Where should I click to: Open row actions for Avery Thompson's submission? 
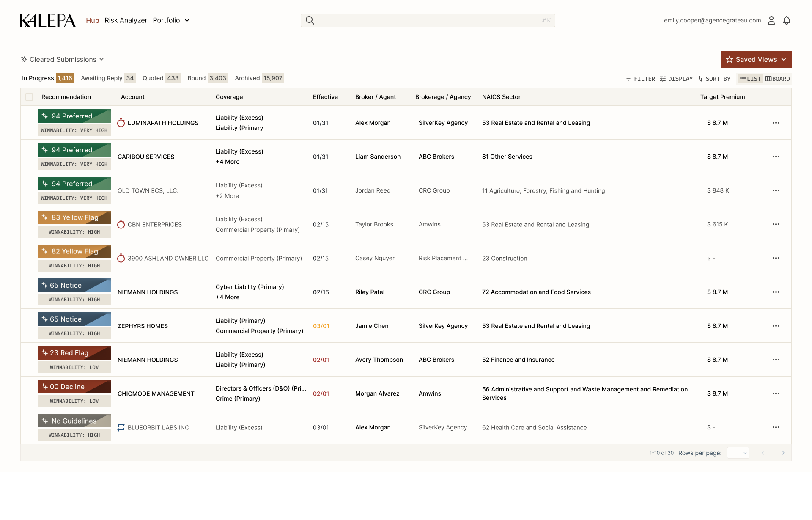point(776,360)
